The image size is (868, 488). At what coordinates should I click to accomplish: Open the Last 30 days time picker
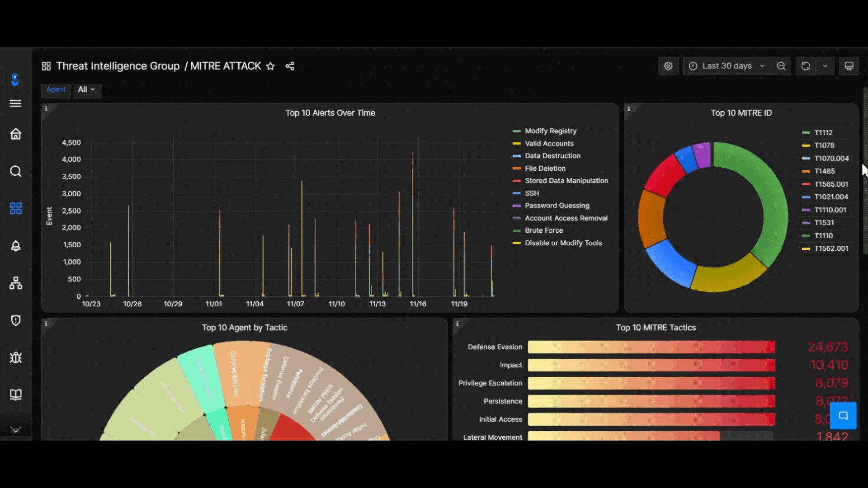tap(726, 66)
